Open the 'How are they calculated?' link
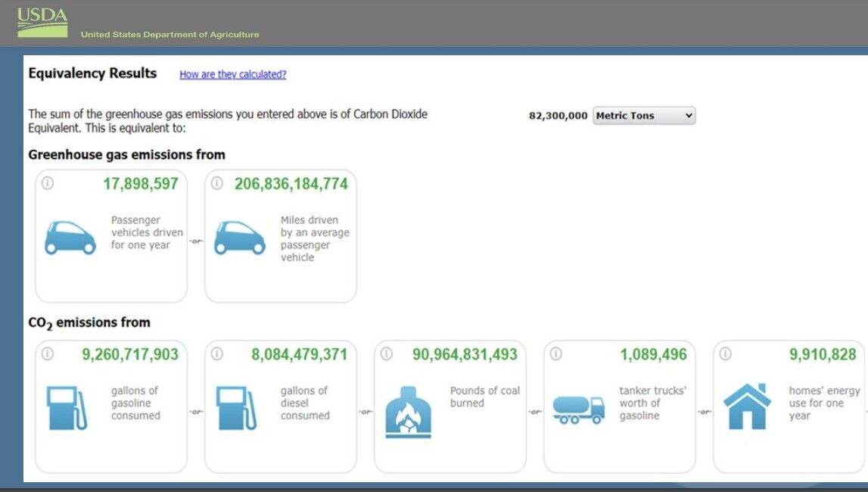The image size is (868, 492). click(232, 74)
